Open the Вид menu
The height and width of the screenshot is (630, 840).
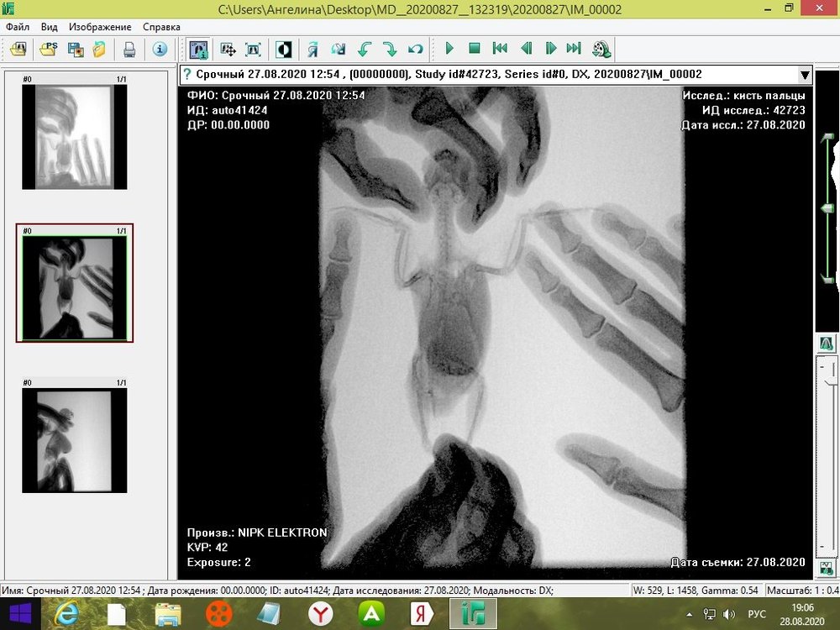(x=50, y=27)
